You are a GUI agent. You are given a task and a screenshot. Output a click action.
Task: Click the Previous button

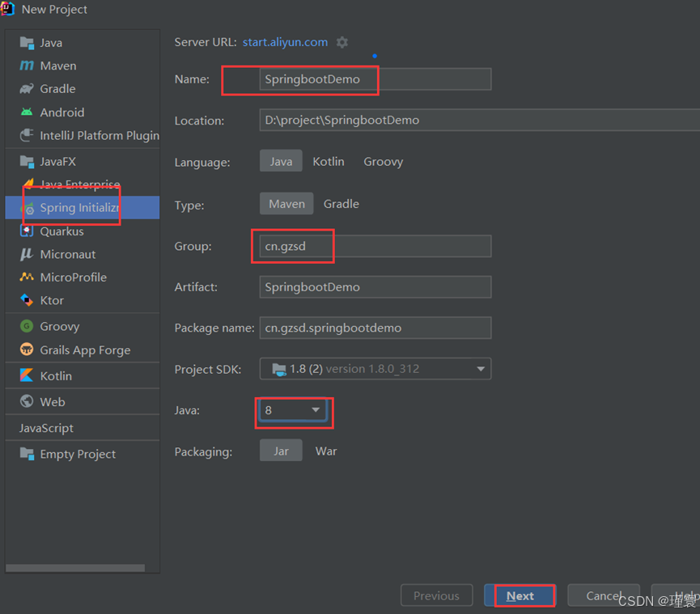click(436, 595)
